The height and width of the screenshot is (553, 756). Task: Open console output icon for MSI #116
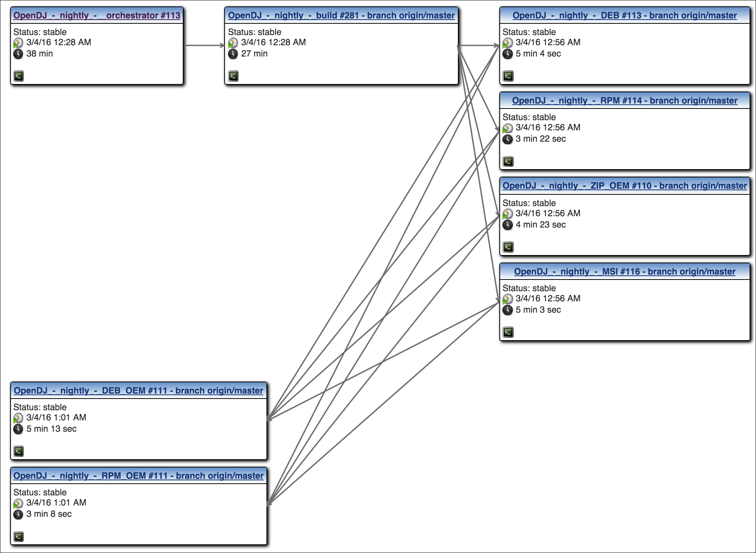(x=508, y=332)
